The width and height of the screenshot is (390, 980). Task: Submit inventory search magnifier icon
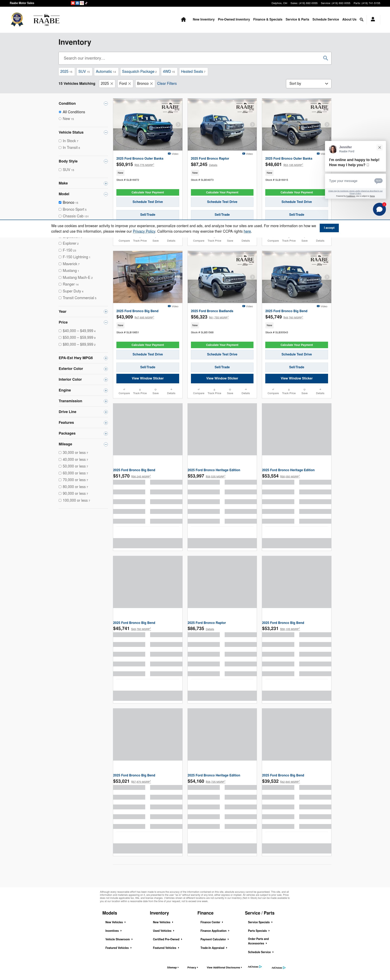pyautogui.click(x=325, y=58)
